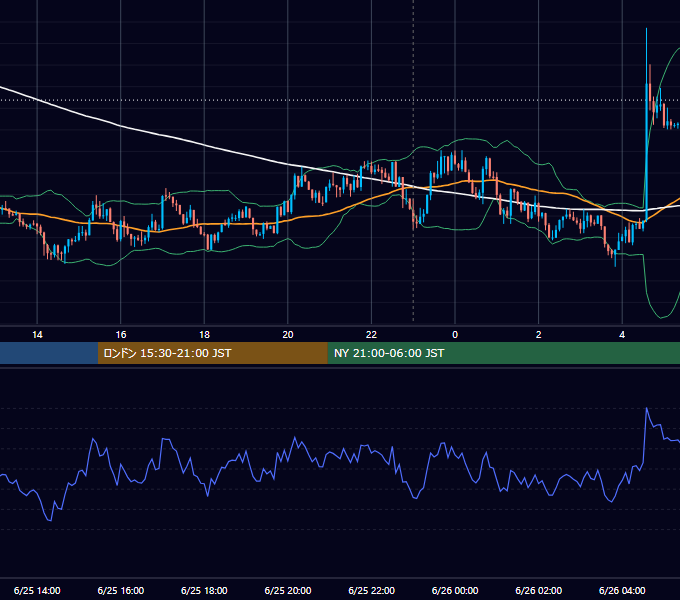Viewport: 680px width, 600px height.
Task: Click the 18 hour label on price chart axis
Action: (x=204, y=335)
